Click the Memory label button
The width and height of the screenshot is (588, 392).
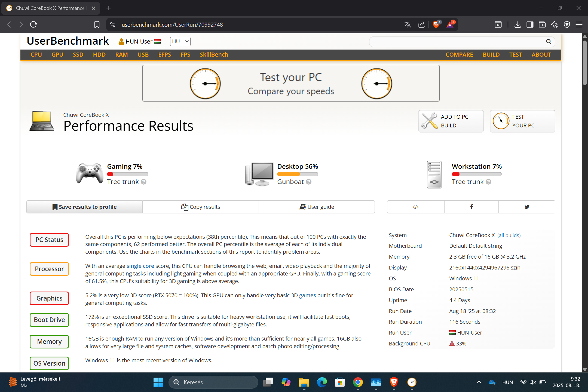point(49,342)
